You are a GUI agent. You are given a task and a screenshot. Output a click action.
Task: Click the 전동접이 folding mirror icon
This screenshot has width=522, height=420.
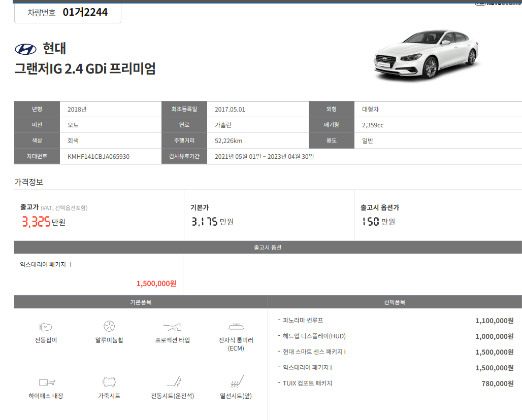(46, 327)
